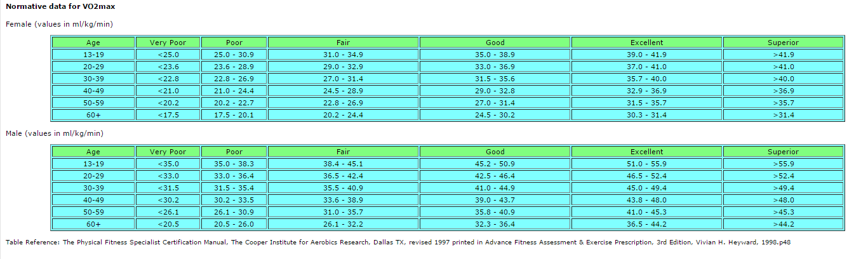Select female cell '31.5 - 35.6'

pos(495,79)
